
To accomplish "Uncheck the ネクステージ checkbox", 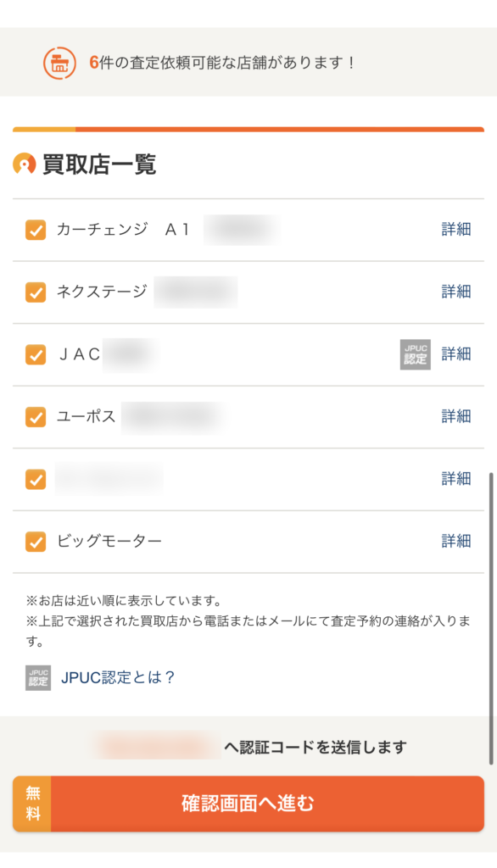I will point(36,292).
